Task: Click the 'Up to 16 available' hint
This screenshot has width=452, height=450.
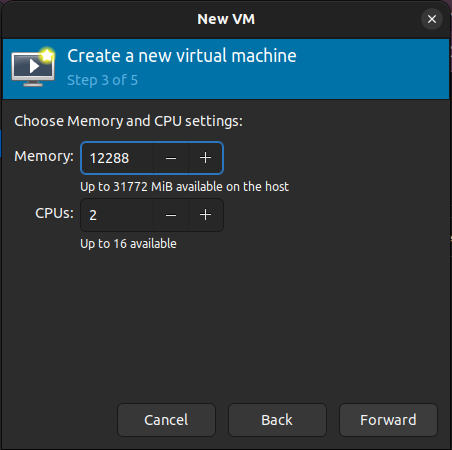Action: pos(128,244)
